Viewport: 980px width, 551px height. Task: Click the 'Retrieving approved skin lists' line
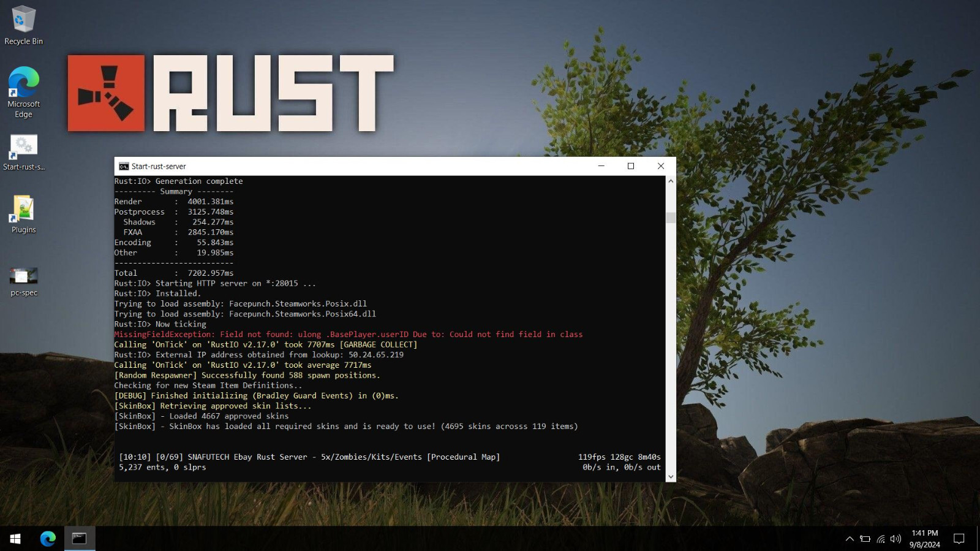click(213, 406)
